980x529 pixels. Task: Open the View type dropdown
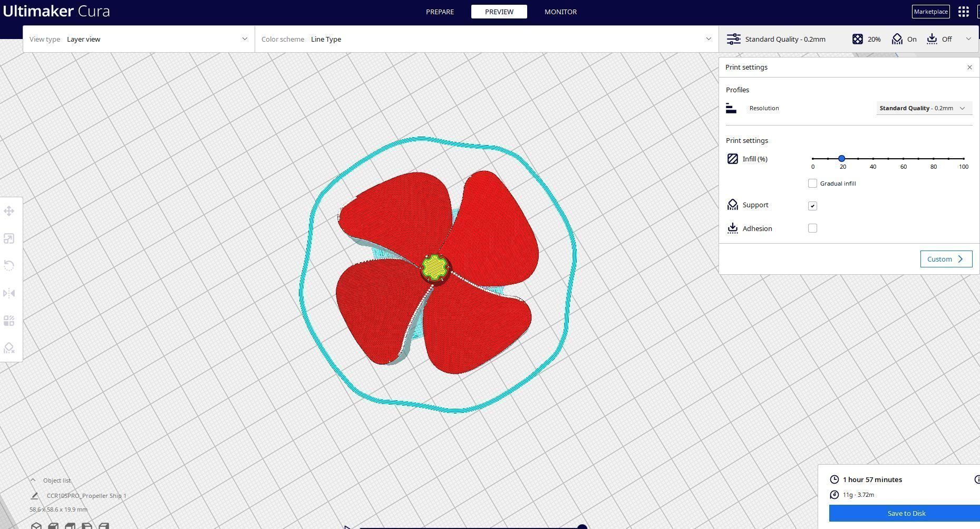tap(139, 39)
